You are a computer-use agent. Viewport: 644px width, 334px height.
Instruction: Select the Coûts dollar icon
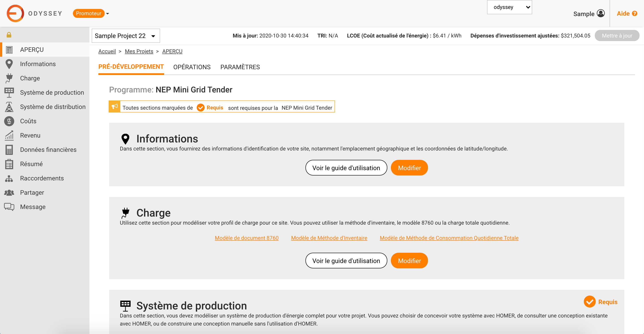[9, 121]
